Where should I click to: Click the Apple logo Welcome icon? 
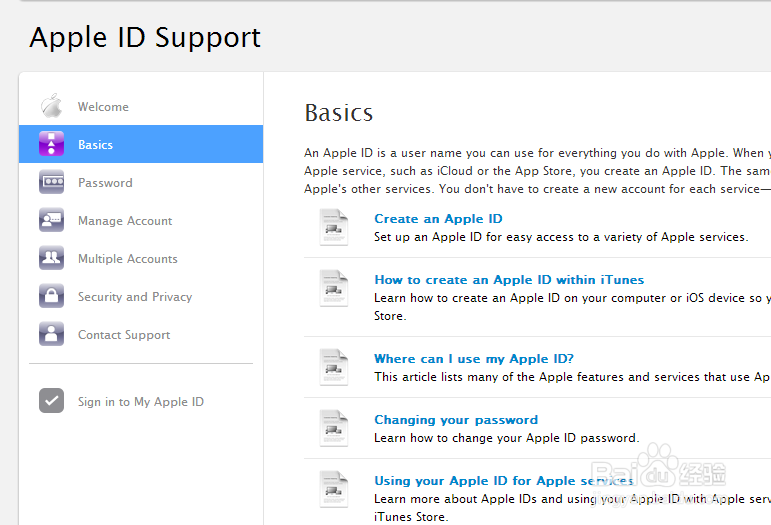51,106
